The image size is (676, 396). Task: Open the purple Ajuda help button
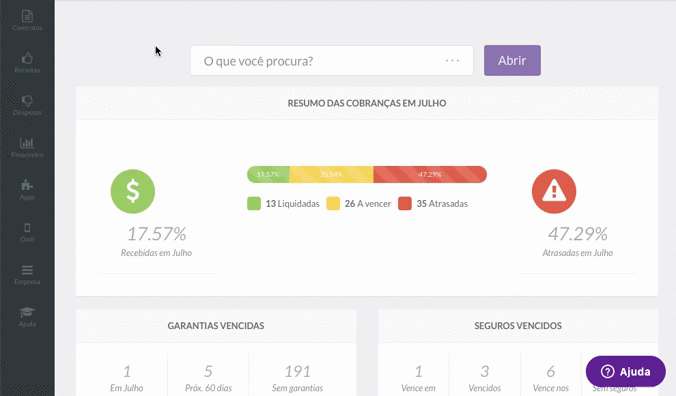click(x=626, y=371)
